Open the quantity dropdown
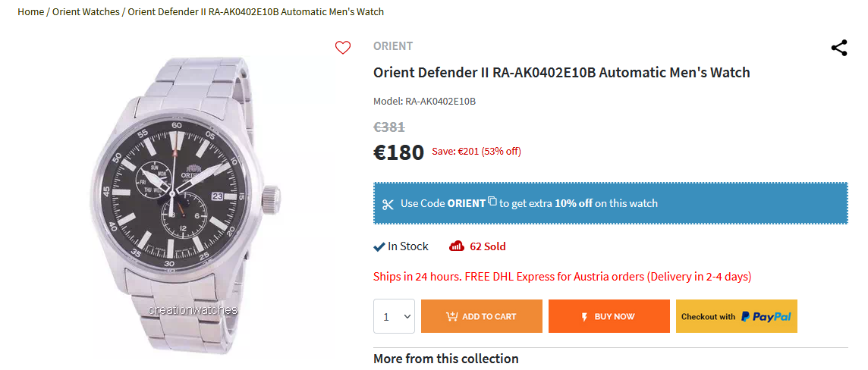Viewport: 868px width, 370px height. click(x=394, y=316)
